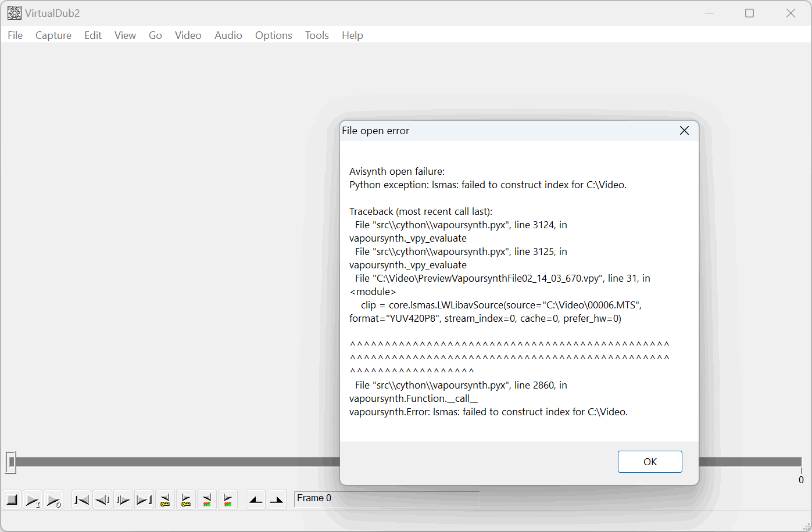Open the File menu

coord(15,35)
